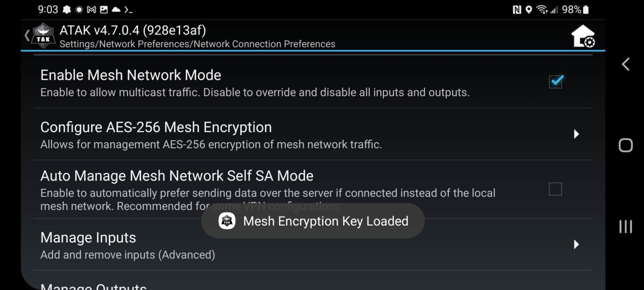
Task: Check Auto Manage Mesh Network Self SA Mode
Action: click(555, 189)
